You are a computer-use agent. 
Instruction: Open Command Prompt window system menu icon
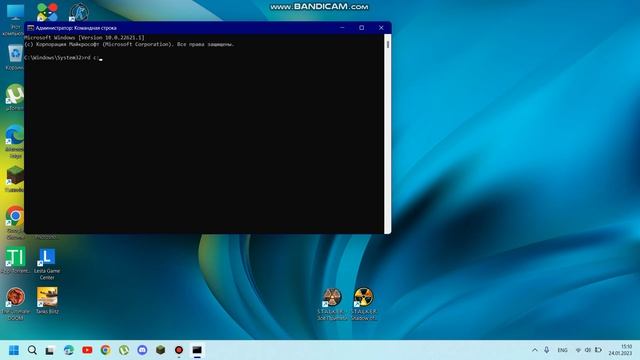point(30,28)
